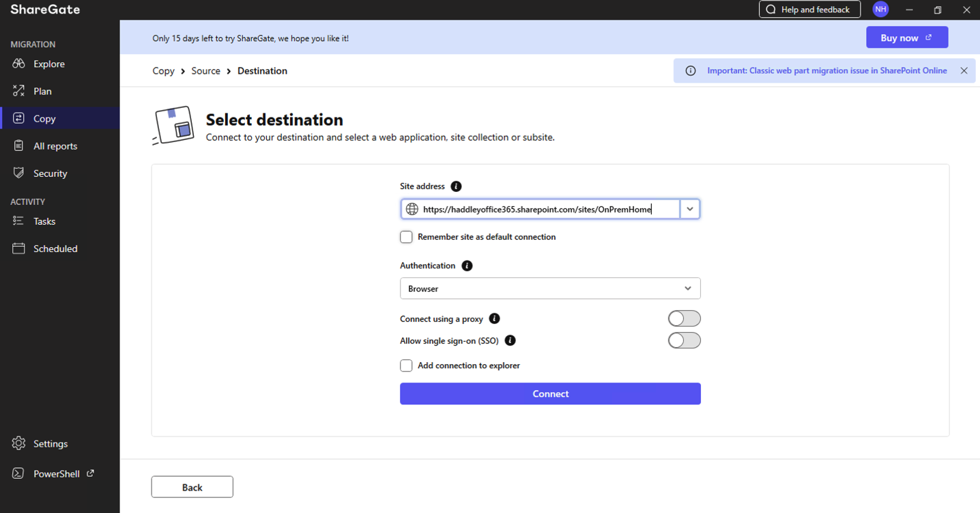The width and height of the screenshot is (980, 513).
Task: Click the globe icon in site address field
Action: tap(412, 209)
